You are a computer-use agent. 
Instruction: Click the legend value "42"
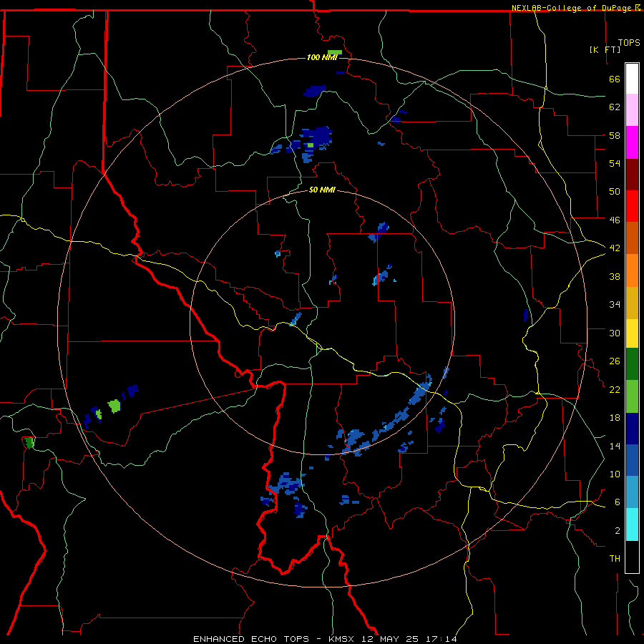pyautogui.click(x=615, y=248)
